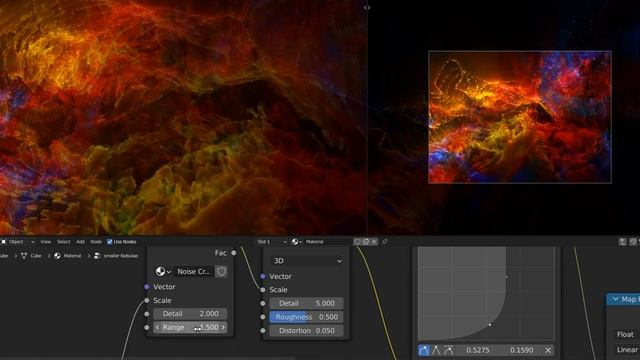Click the Scale socket on the noise texture node
Image resolution: width=640 pixels, height=360 pixels.
click(263, 290)
